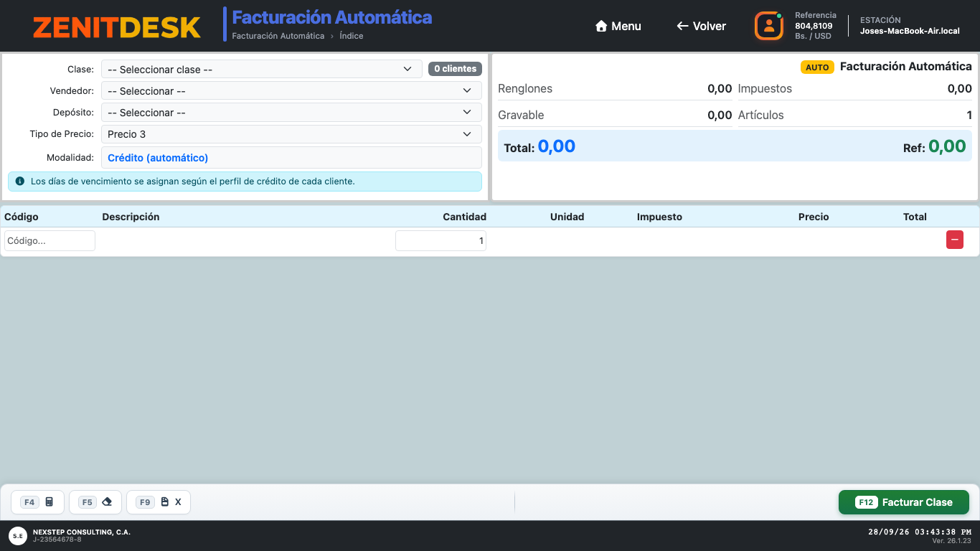980x551 pixels.
Task: Click the Crédito (automático) modalidad field
Action: tap(291, 158)
